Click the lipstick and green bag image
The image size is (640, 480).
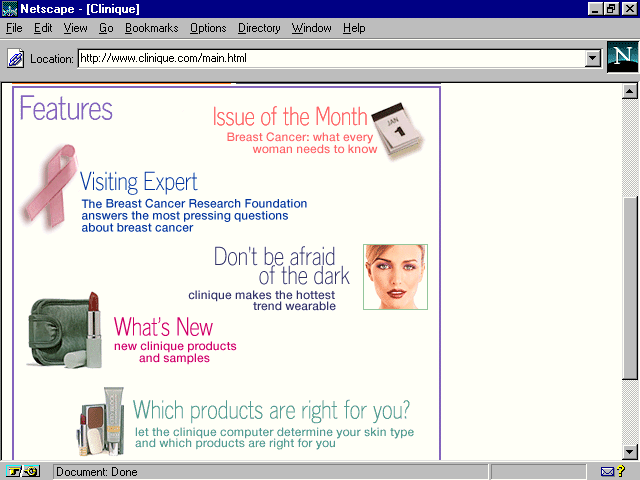tap(67, 331)
